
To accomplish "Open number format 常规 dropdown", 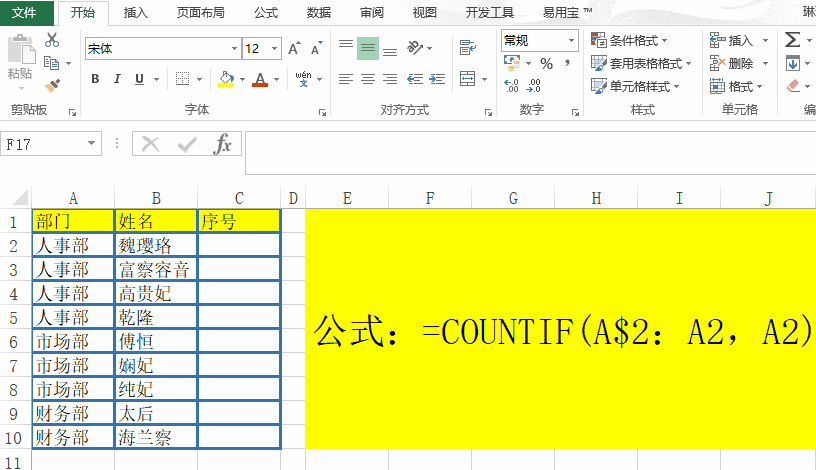I will click(x=571, y=40).
